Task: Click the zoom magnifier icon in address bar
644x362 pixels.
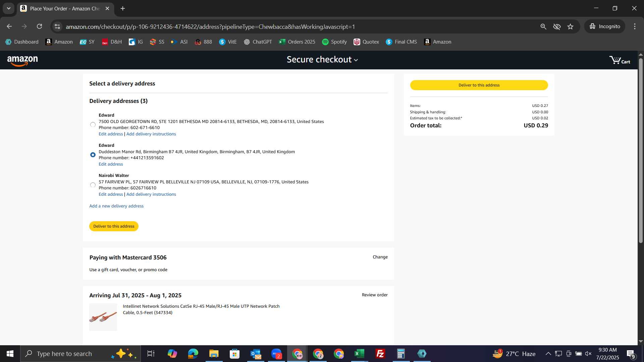Action: click(x=543, y=26)
